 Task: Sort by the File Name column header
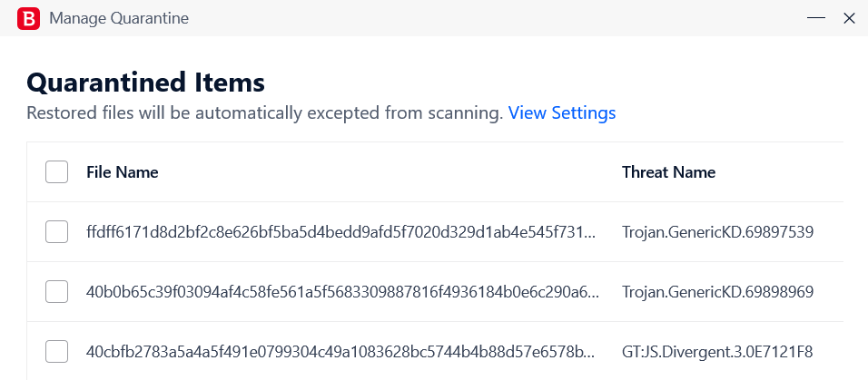pyautogui.click(x=123, y=172)
